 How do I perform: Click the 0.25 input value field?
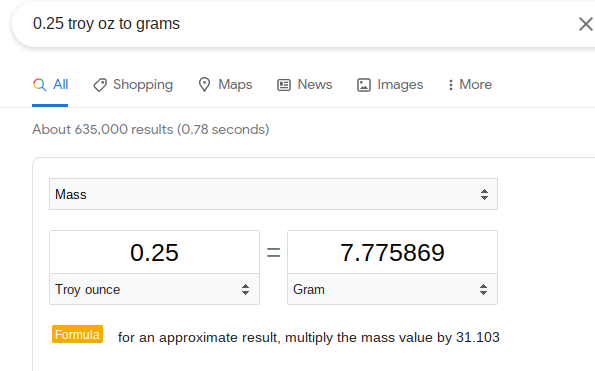point(154,252)
